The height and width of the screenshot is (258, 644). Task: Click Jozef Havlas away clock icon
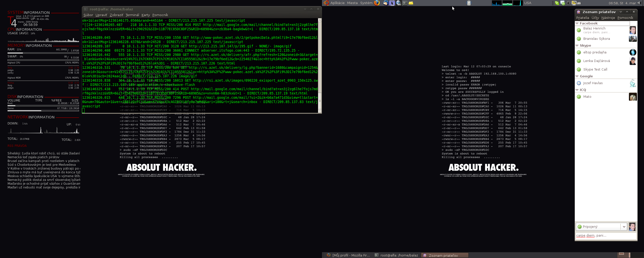(x=579, y=83)
